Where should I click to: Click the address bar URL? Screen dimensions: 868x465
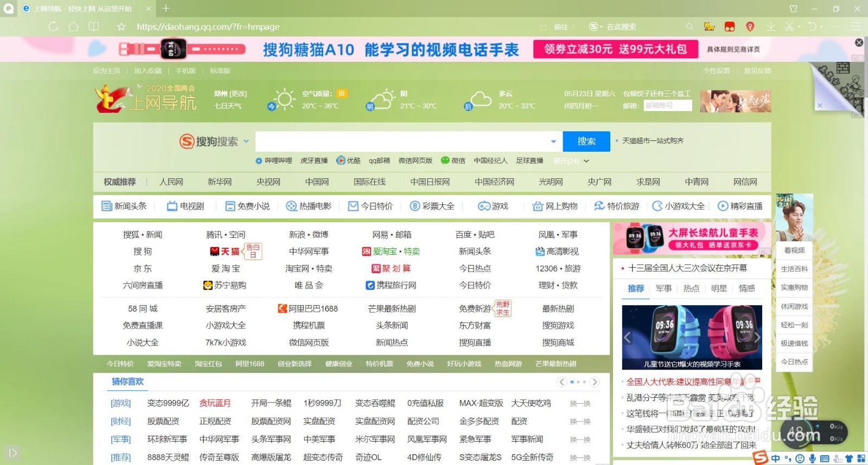(208, 26)
